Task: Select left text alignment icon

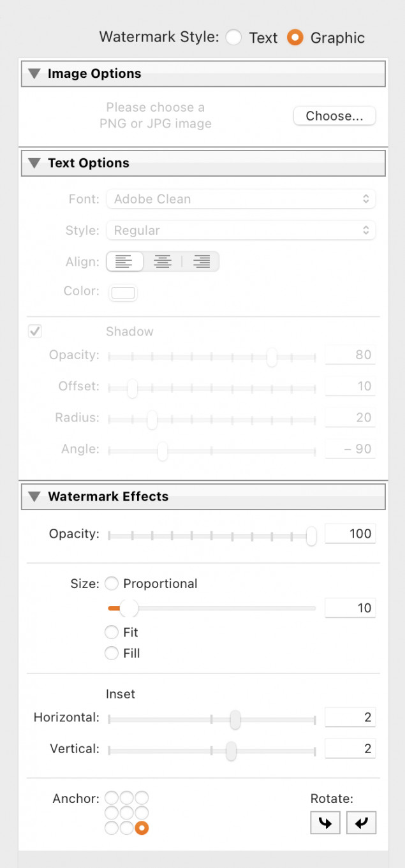Action: [125, 261]
